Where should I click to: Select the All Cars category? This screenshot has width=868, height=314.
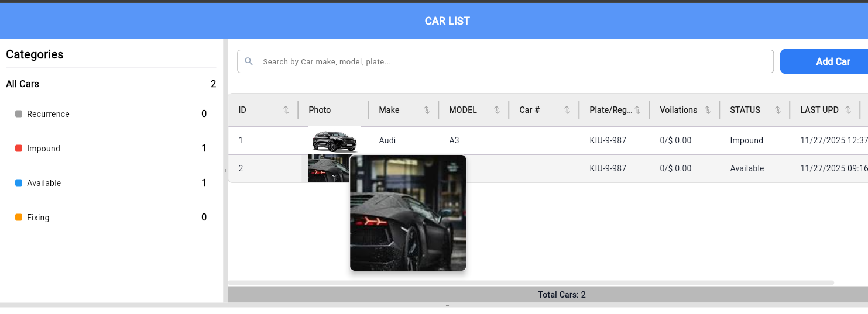(x=23, y=84)
